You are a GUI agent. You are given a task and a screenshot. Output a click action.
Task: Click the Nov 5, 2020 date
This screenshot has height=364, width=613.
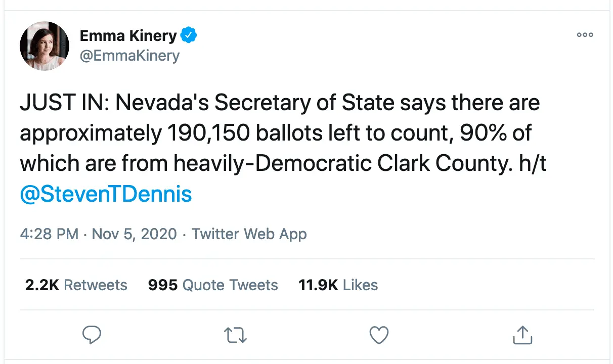pyautogui.click(x=135, y=234)
